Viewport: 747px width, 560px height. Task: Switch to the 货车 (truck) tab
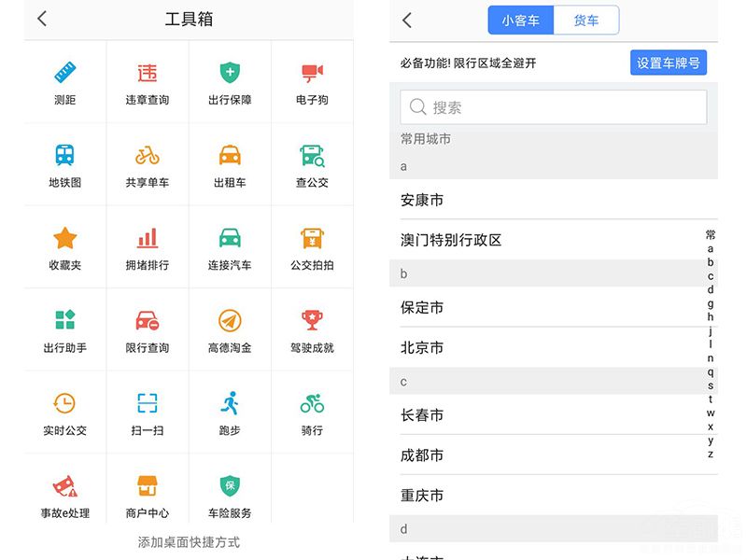tap(586, 20)
